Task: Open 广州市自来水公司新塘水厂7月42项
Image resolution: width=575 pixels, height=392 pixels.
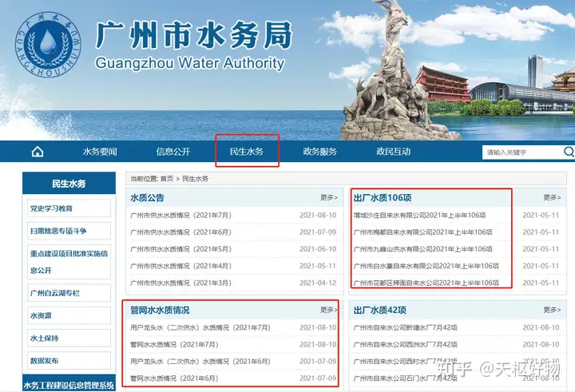Action: [405, 327]
